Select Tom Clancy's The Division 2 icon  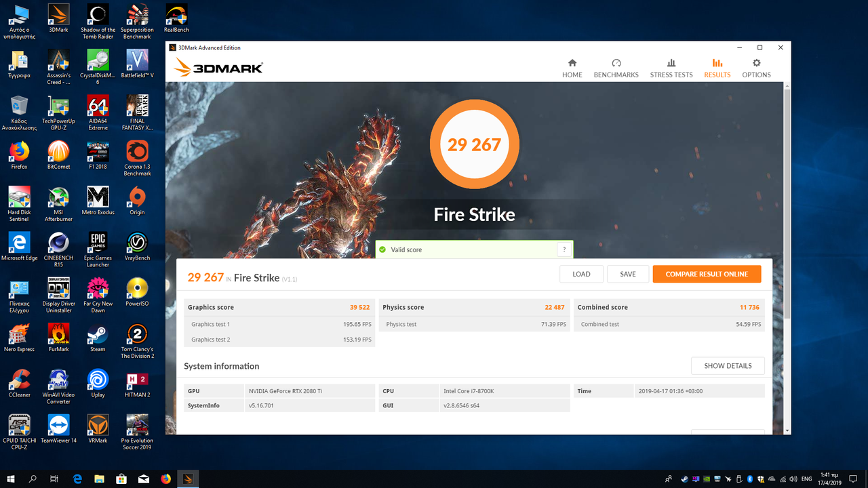pos(137,341)
